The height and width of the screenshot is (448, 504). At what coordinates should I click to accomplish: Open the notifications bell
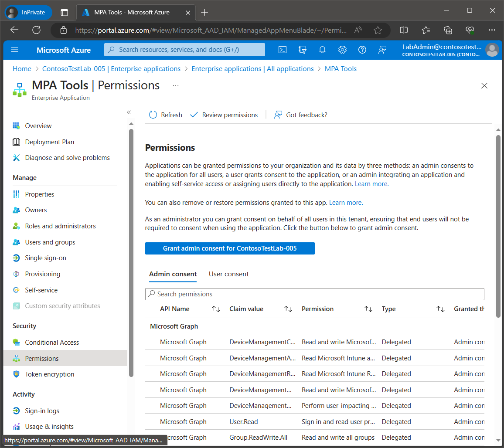[x=322, y=50]
